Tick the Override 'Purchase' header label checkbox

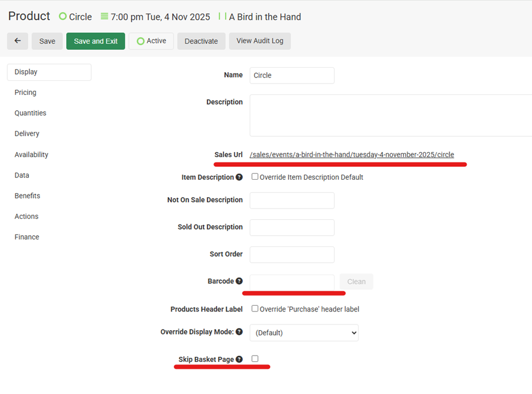[x=255, y=309]
